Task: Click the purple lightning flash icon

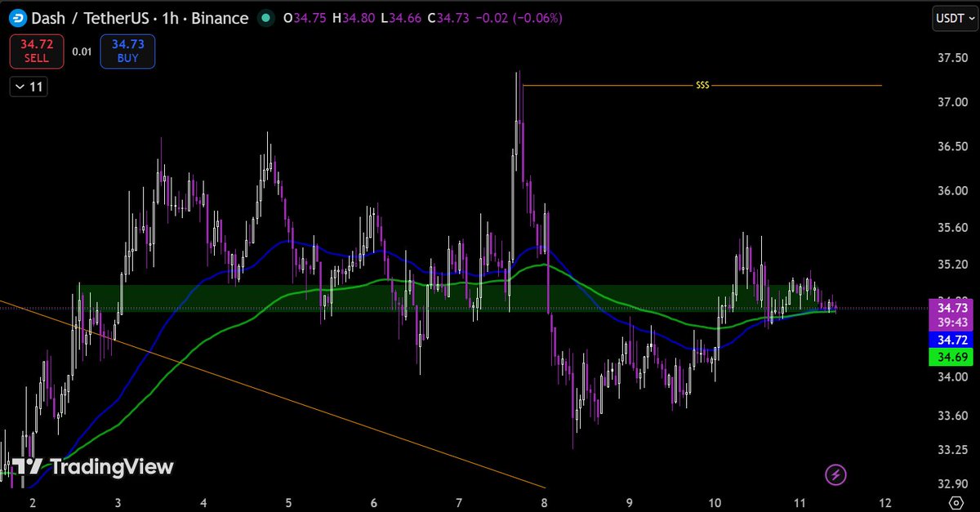Action: (x=835, y=474)
